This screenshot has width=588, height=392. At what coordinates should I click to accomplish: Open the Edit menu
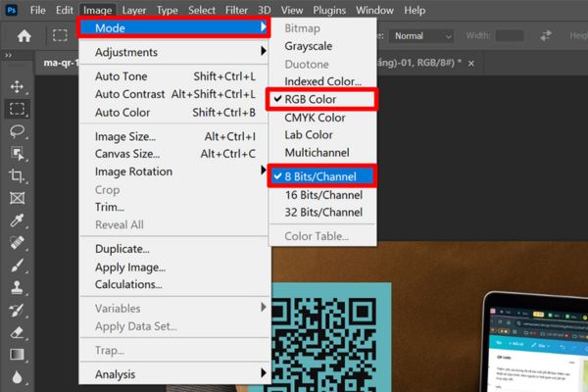(65, 10)
